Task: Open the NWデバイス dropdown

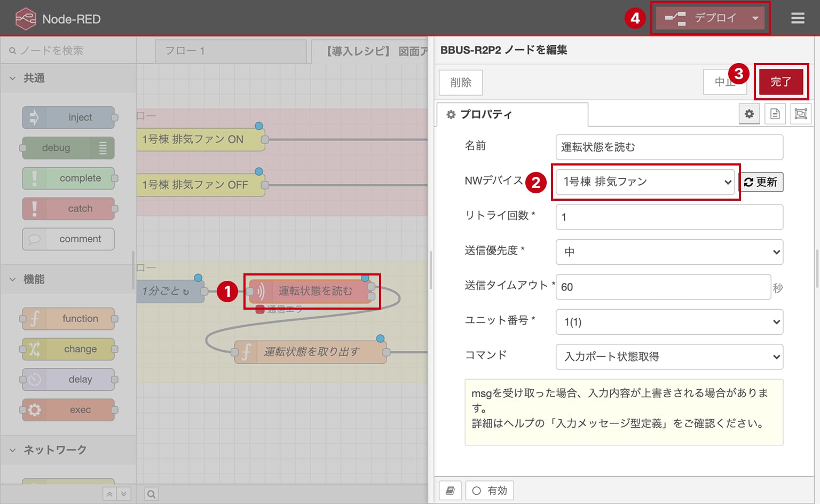Action: (x=645, y=182)
